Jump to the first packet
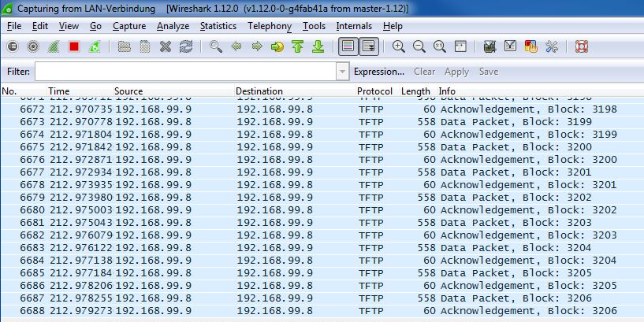 coord(298,46)
